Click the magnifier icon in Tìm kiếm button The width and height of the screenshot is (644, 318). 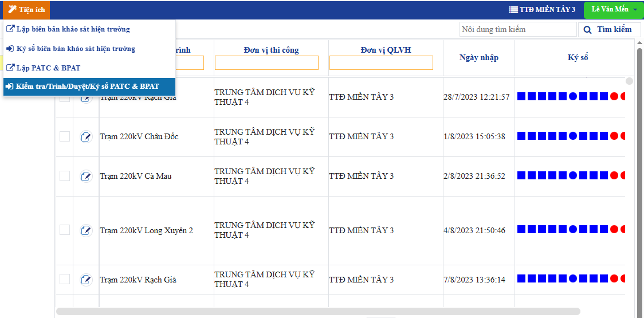588,30
